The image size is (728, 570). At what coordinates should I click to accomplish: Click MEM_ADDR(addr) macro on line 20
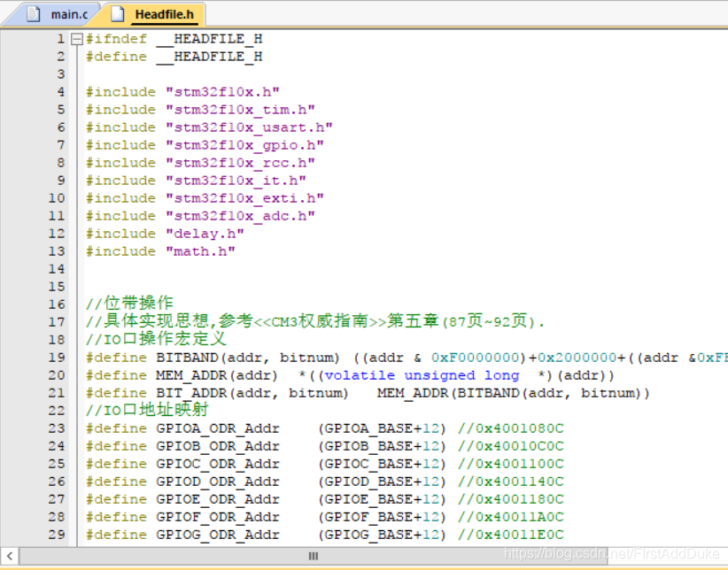pos(217,375)
